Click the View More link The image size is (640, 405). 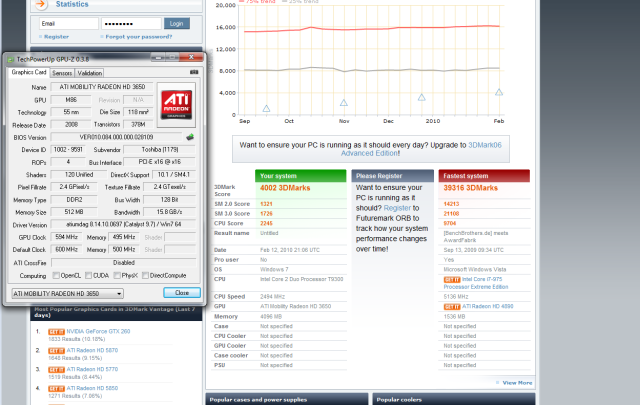(x=517, y=383)
